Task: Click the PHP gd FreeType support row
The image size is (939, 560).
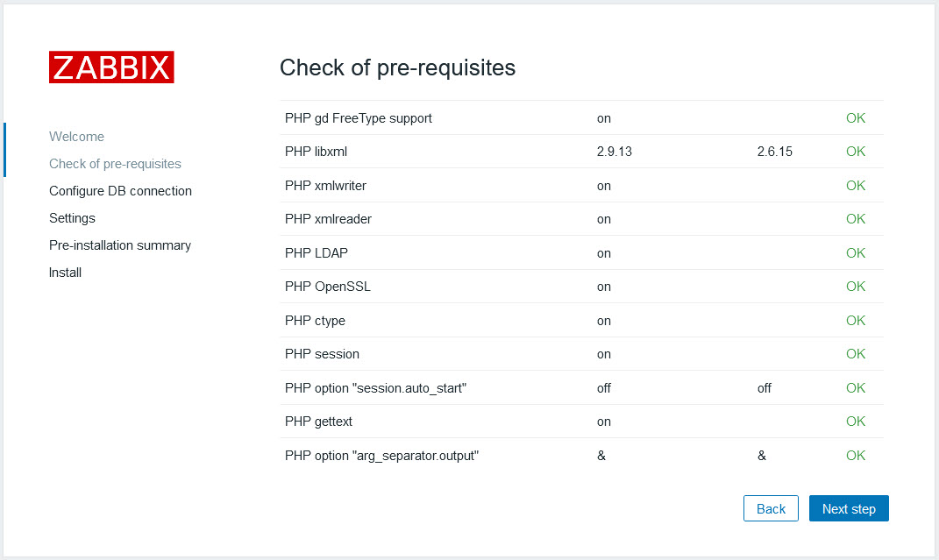Action: coord(358,118)
